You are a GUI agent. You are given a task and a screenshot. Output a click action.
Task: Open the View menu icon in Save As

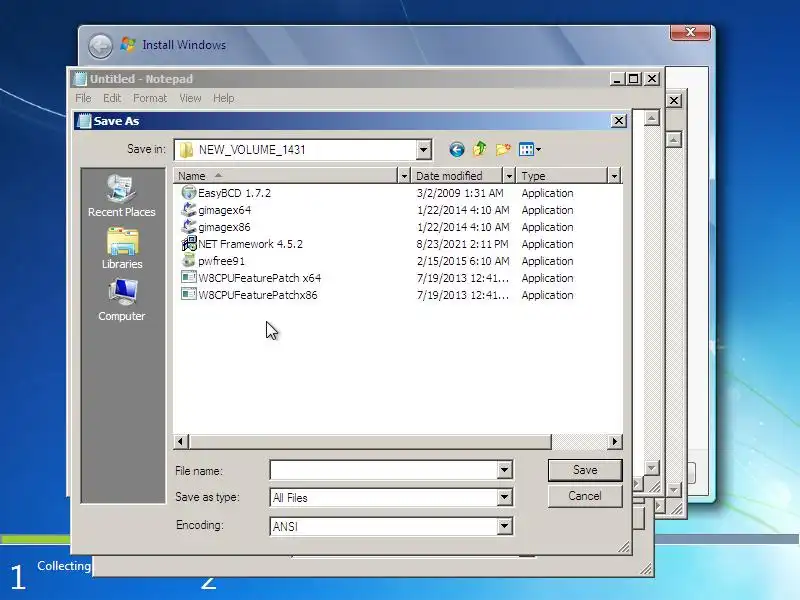(526, 149)
